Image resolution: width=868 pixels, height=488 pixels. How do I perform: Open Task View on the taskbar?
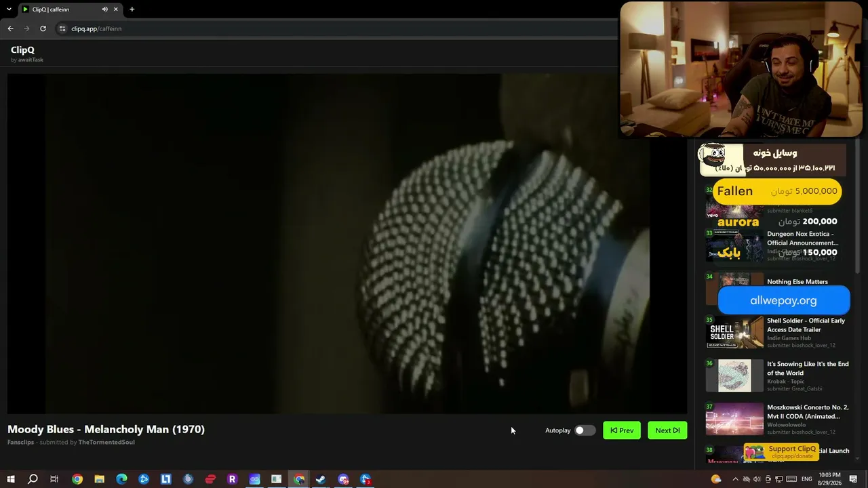(x=54, y=479)
